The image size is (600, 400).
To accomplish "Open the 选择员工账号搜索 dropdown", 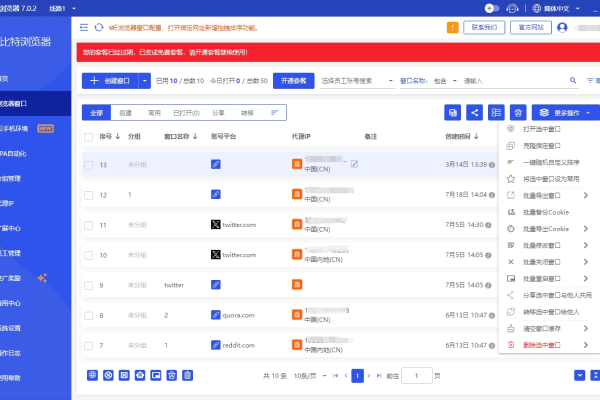I will [x=357, y=81].
